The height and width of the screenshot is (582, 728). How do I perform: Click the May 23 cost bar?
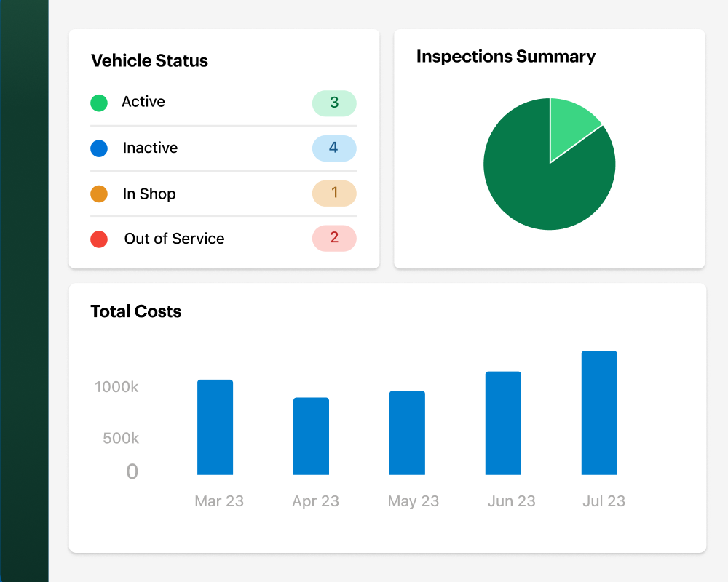tap(408, 434)
